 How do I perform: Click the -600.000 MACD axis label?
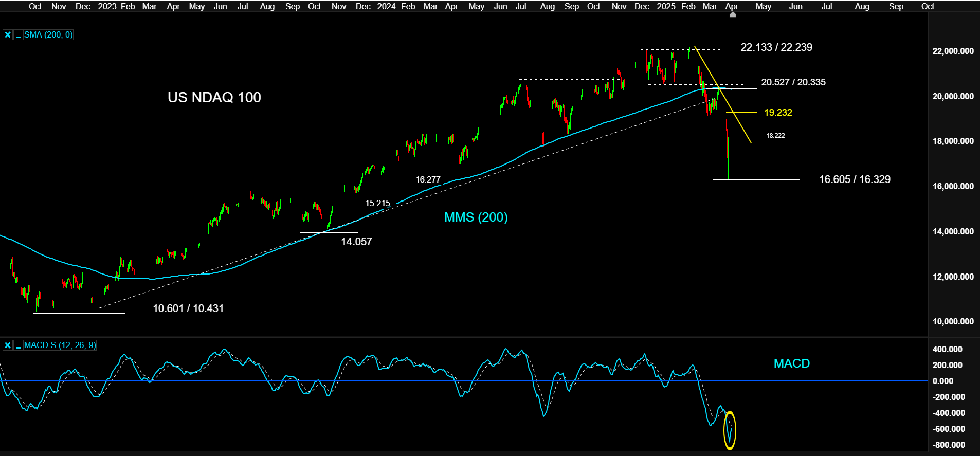click(949, 429)
